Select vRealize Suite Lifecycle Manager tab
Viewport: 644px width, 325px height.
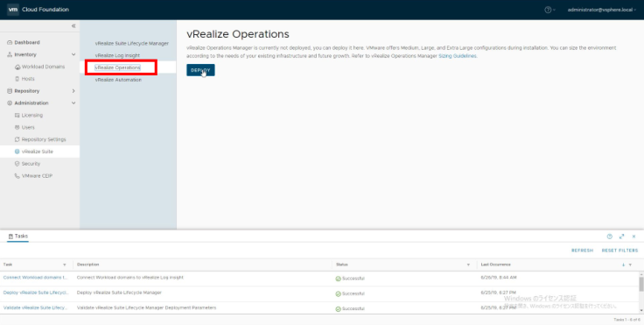(132, 43)
